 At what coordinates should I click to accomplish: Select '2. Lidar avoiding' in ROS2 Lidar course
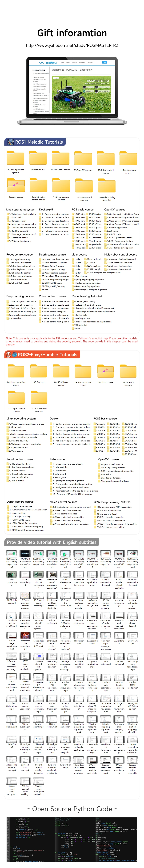59,467
